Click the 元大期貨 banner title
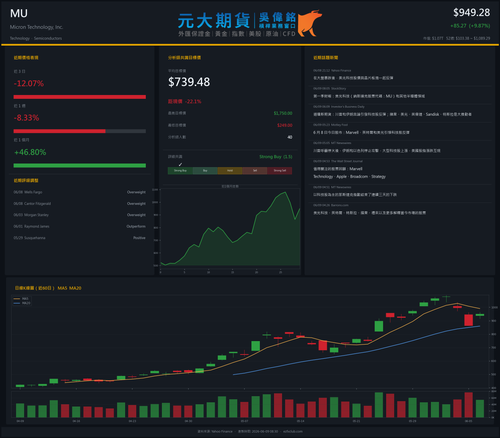This screenshot has height=438, width=500. pos(214,21)
